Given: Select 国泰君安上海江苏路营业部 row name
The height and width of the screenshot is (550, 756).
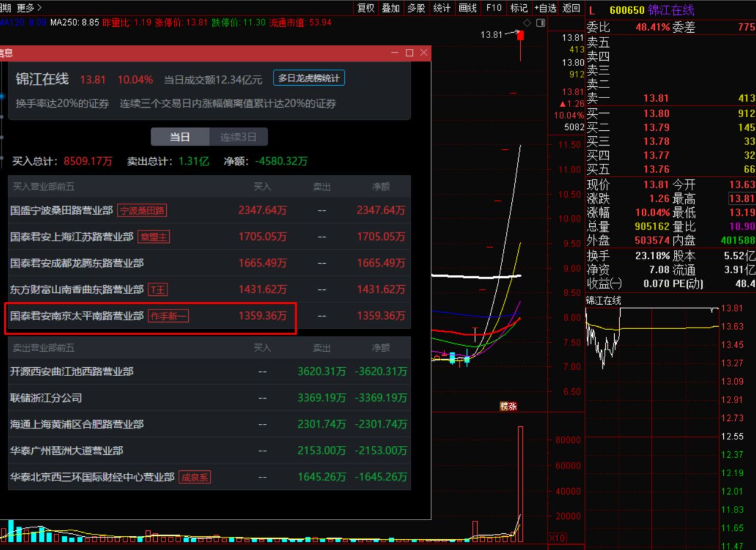Looking at the screenshot, I should (71, 237).
